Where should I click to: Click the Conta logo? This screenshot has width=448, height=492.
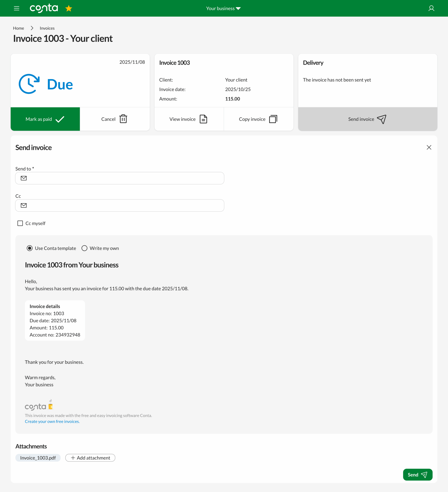pos(44,8)
